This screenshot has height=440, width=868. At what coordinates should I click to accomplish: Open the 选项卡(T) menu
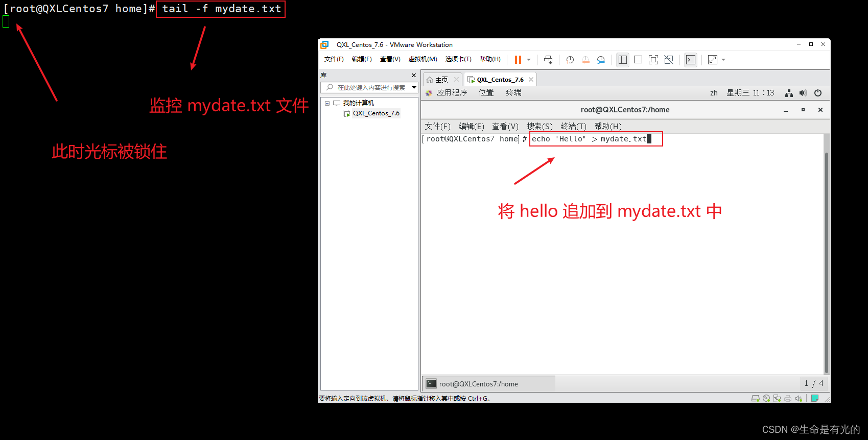(x=458, y=59)
